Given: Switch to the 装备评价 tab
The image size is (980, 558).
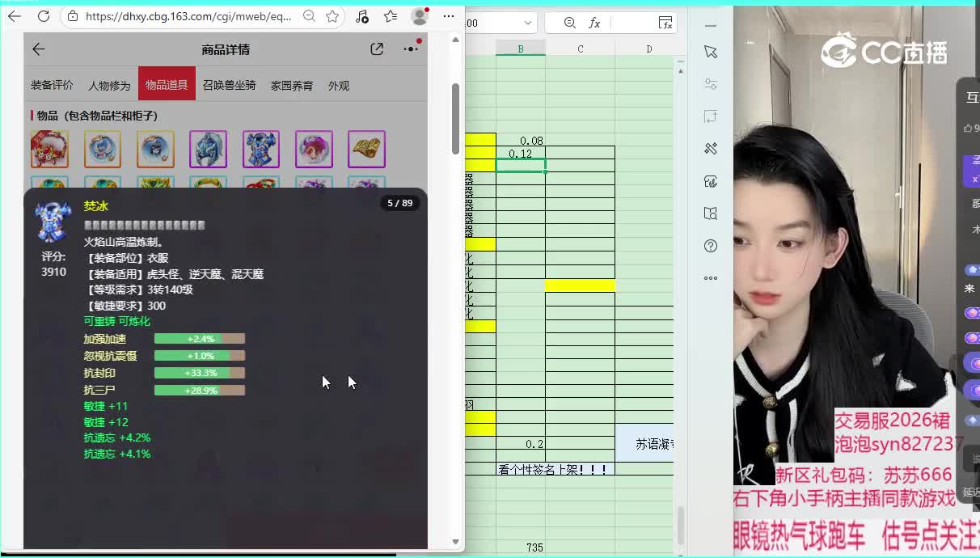Looking at the screenshot, I should pos(52,85).
